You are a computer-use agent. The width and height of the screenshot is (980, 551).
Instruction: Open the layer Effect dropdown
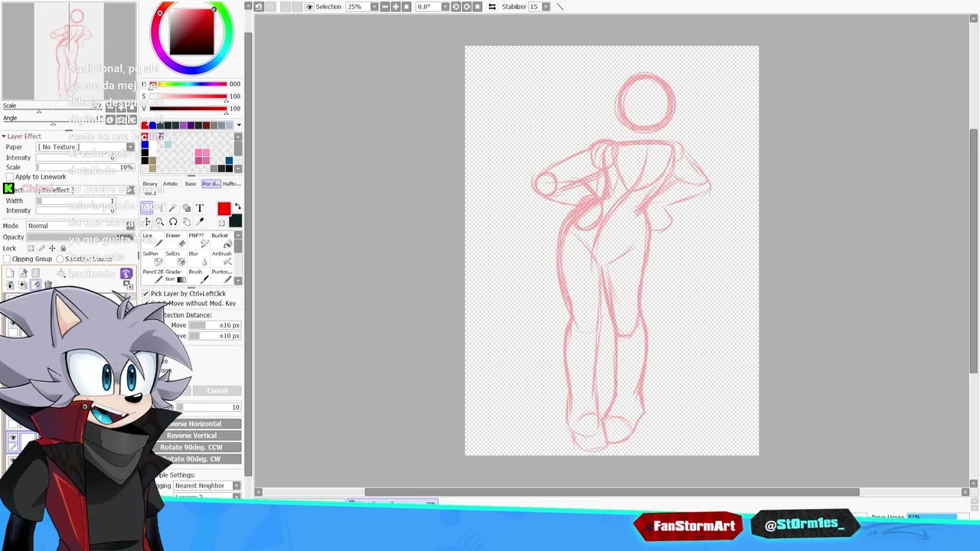click(x=130, y=190)
